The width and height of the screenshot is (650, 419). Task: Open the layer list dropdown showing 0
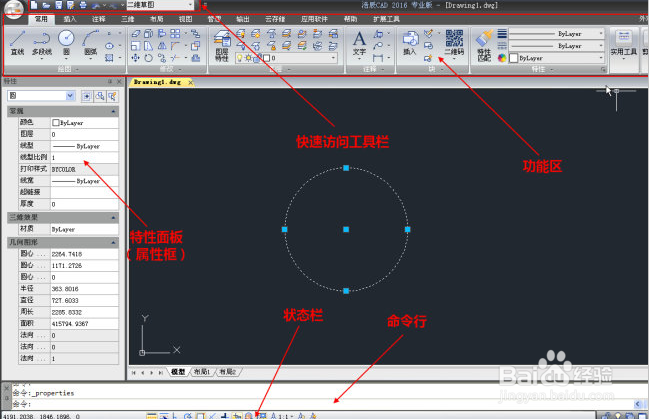(x=286, y=58)
